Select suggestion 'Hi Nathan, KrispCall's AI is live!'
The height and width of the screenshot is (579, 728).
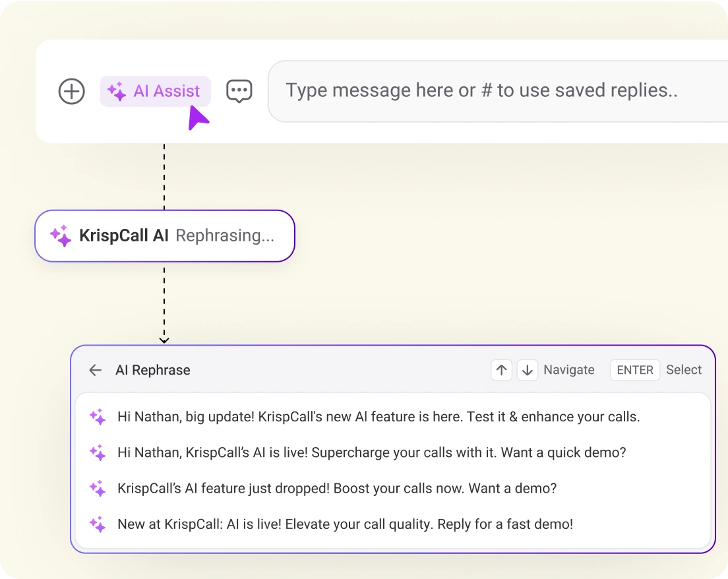[393, 452]
